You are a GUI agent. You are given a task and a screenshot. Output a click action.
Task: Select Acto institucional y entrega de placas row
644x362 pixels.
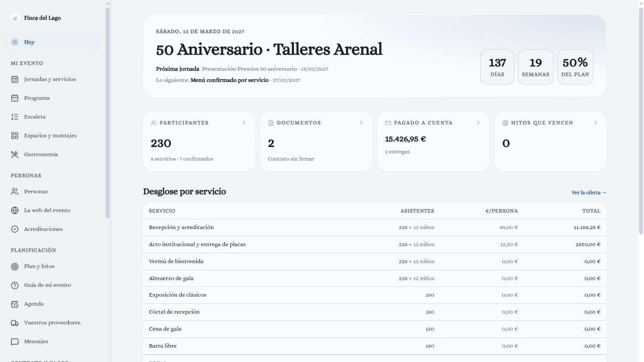point(375,244)
